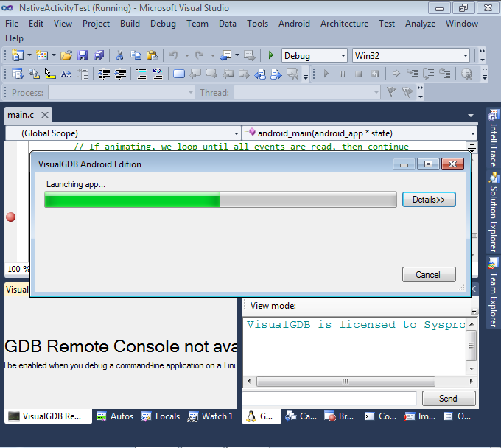Open the Thread combo box
Image resolution: width=501 pixels, height=448 pixels.
[x=307, y=93]
